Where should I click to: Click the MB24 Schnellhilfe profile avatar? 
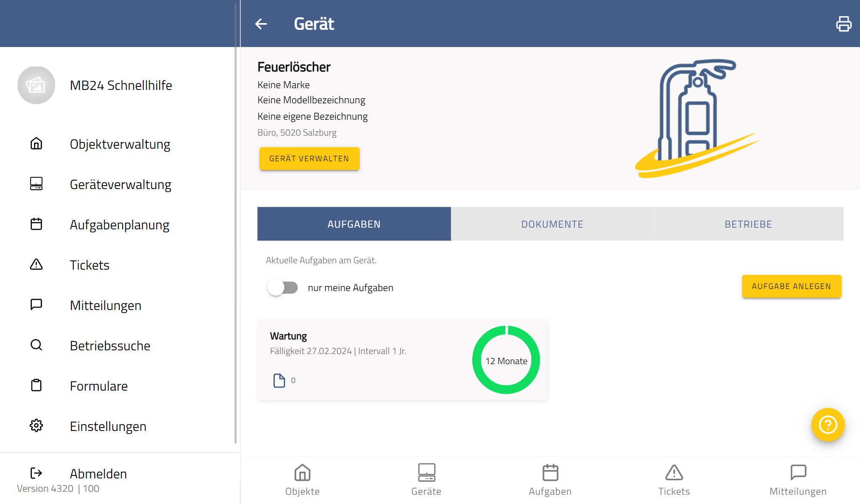tap(36, 85)
